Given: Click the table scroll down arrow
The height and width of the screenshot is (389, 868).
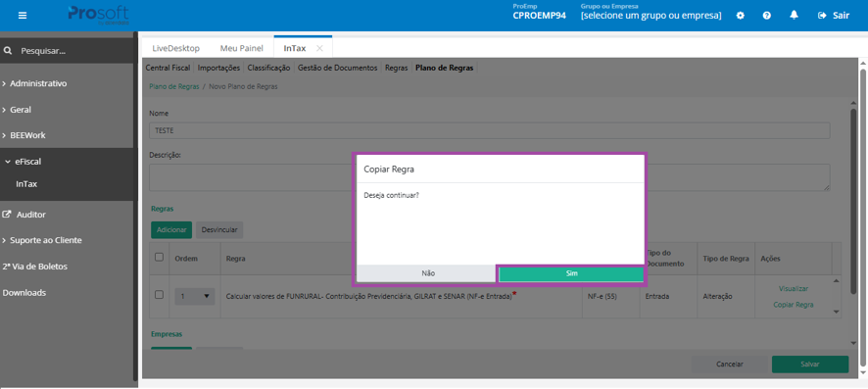Looking at the screenshot, I should coord(837,313).
